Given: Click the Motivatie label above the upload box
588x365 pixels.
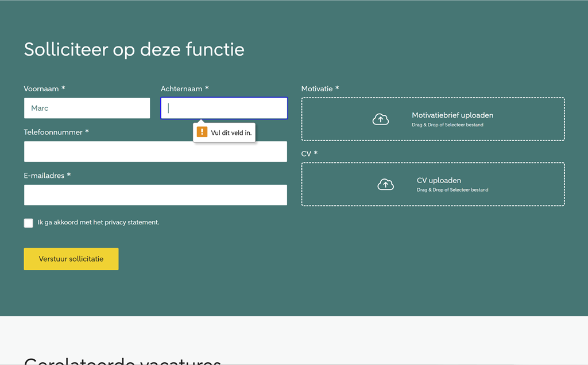Looking at the screenshot, I should (x=320, y=89).
